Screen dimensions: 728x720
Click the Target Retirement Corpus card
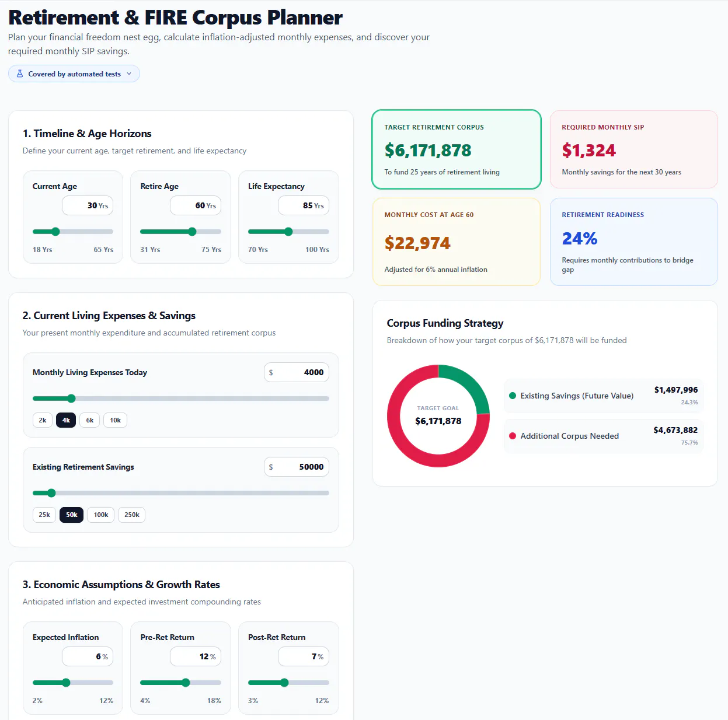tap(457, 149)
